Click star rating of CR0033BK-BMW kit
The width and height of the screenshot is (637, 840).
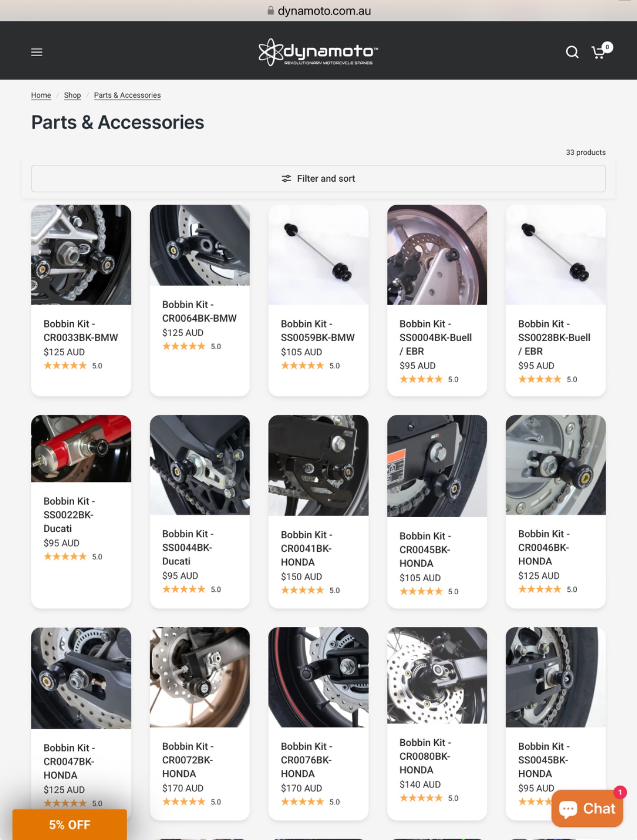click(x=65, y=365)
